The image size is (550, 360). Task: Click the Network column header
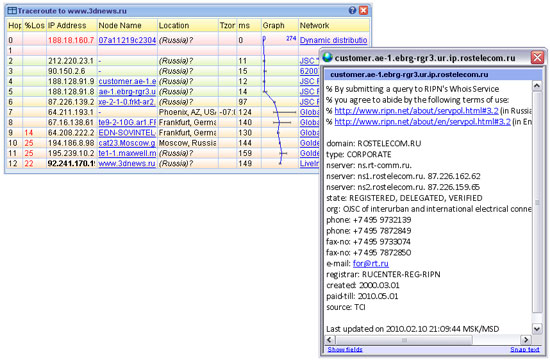[334, 25]
